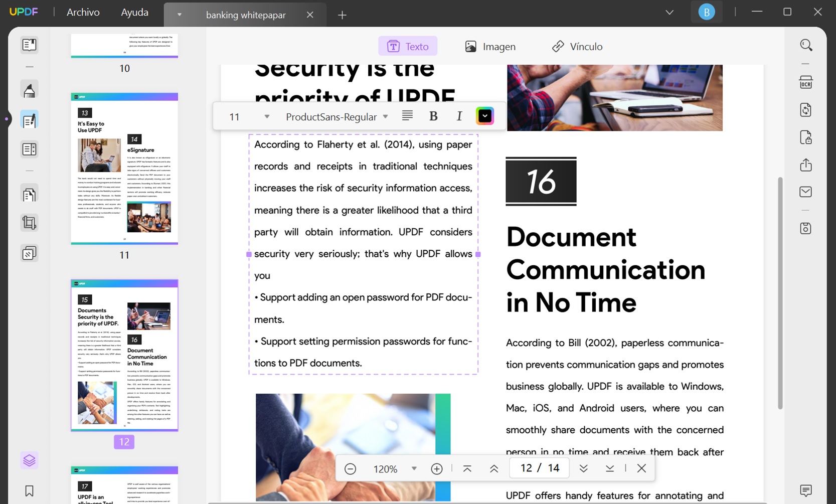This screenshot has height=504, width=836.
Task: Toggle bold formatting
Action: tap(433, 116)
